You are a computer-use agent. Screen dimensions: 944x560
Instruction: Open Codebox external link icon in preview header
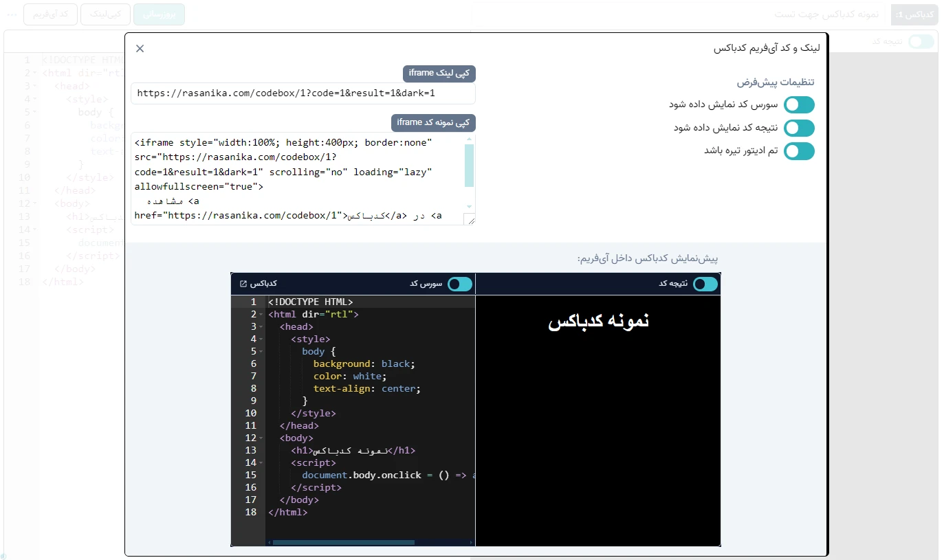(243, 284)
